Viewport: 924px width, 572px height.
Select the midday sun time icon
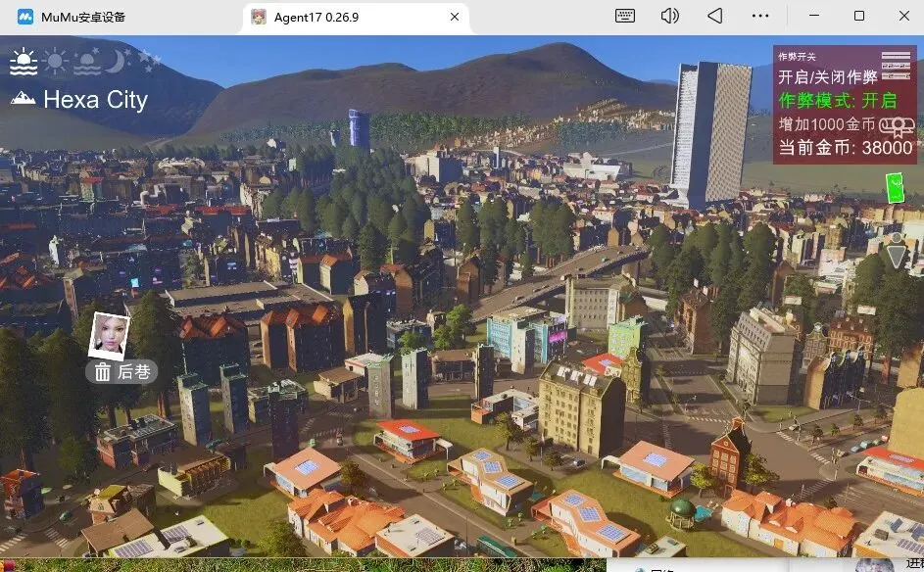coord(56,62)
